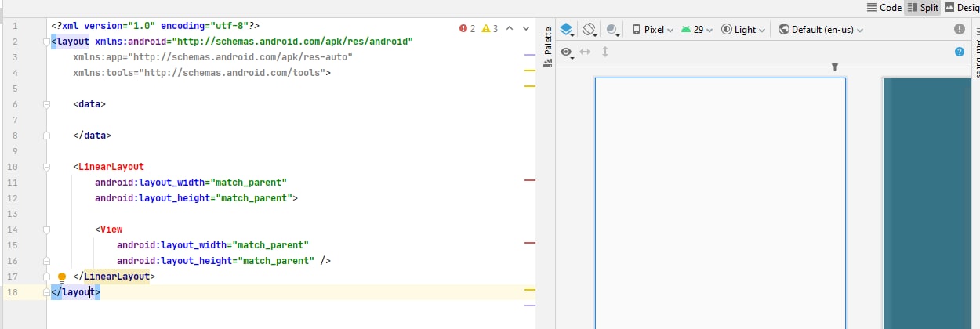The image size is (980, 329).
Task: Click the xmlns:app attribute line
Action: 212,56
